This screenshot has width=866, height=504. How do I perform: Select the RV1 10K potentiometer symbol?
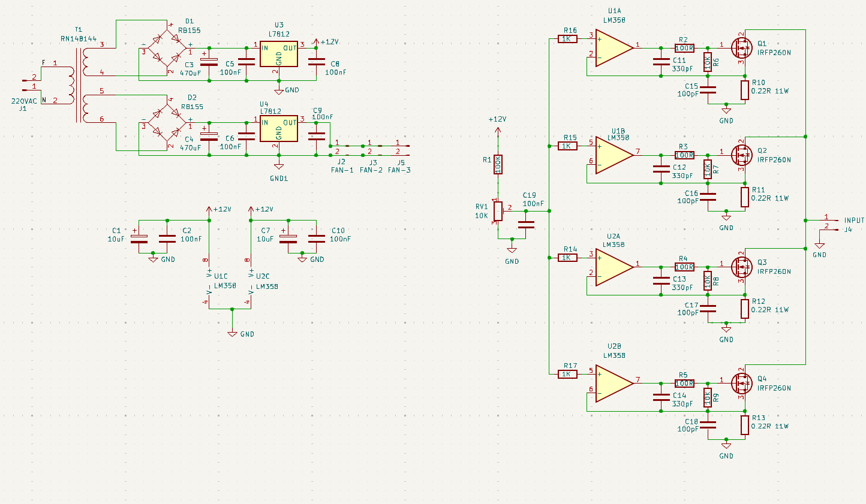[498, 211]
